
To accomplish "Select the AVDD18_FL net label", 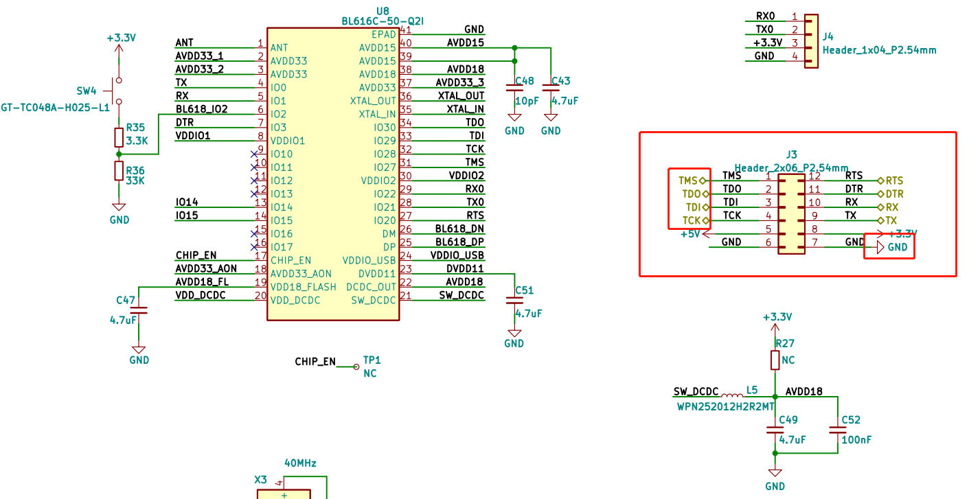I will click(202, 281).
